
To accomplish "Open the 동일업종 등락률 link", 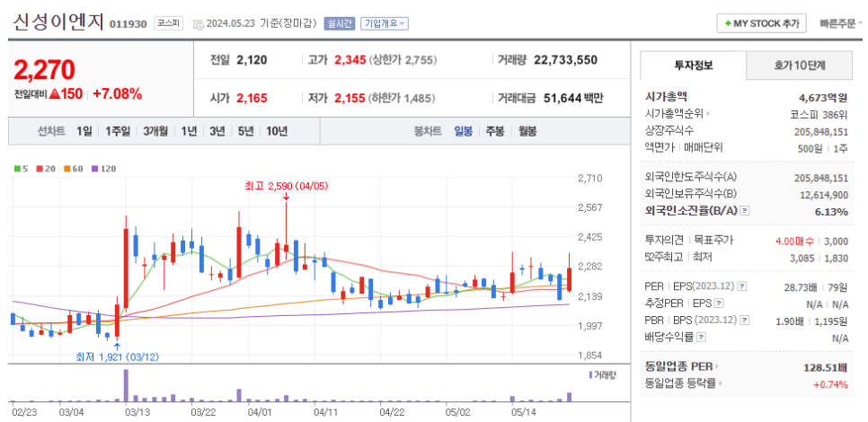I will (x=686, y=382).
